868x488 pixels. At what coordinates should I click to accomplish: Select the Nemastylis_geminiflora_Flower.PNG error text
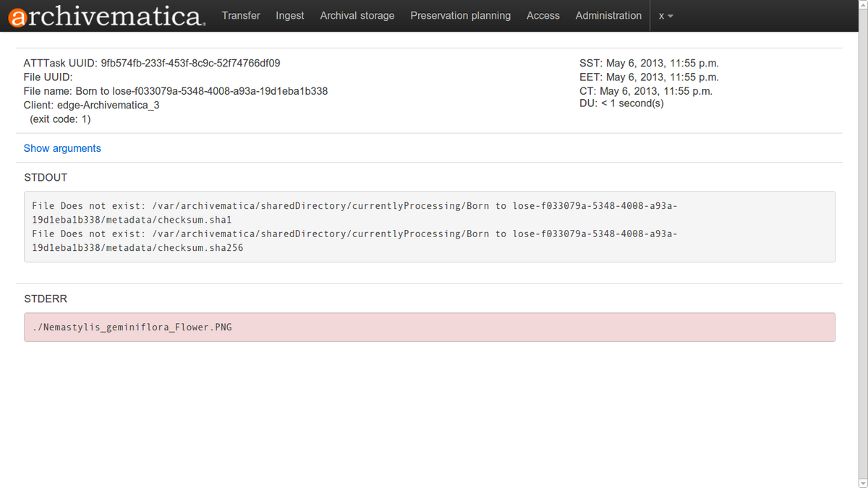click(x=132, y=327)
